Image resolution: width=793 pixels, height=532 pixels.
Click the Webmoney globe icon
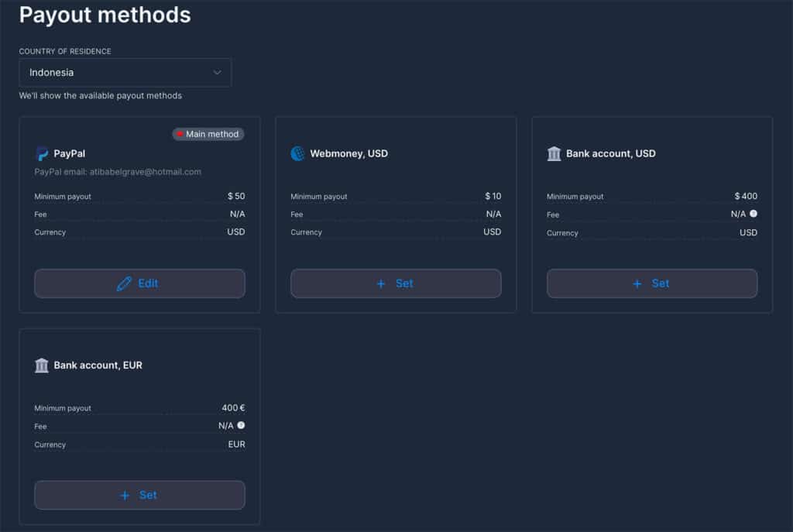(298, 154)
